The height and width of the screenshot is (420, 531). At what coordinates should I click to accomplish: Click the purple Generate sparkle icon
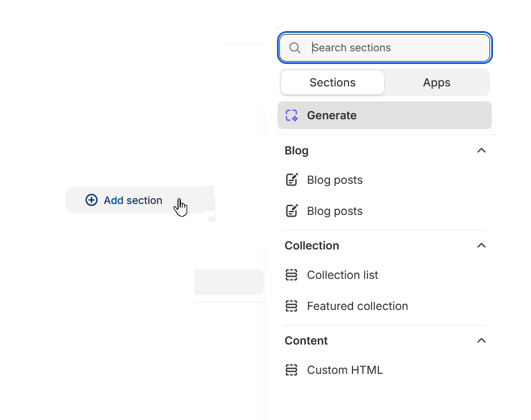tap(291, 115)
